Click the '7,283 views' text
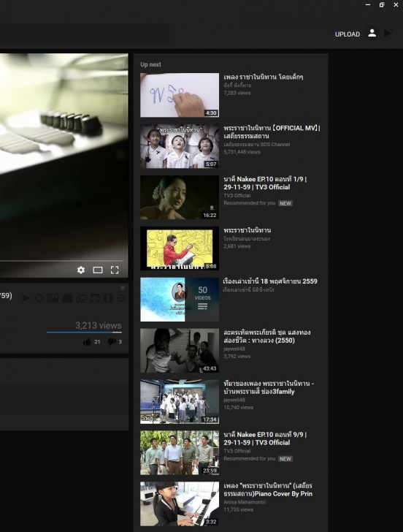Screen dimensions: 403x532 pos(237,93)
